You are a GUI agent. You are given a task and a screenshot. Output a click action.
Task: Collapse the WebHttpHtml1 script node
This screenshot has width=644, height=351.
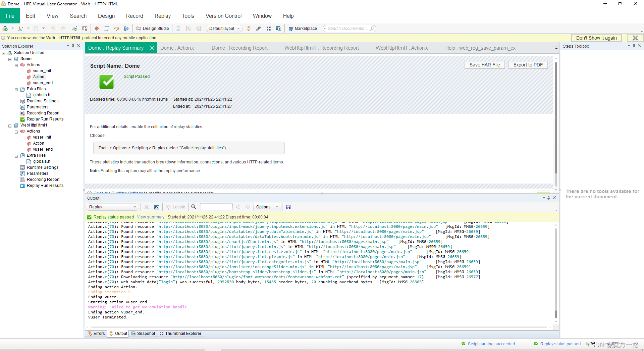[10, 126]
